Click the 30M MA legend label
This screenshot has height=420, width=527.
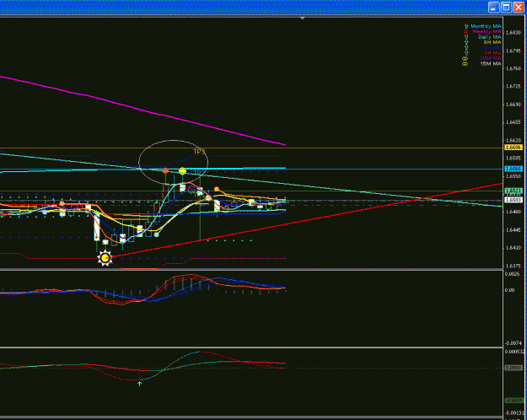[491, 58]
